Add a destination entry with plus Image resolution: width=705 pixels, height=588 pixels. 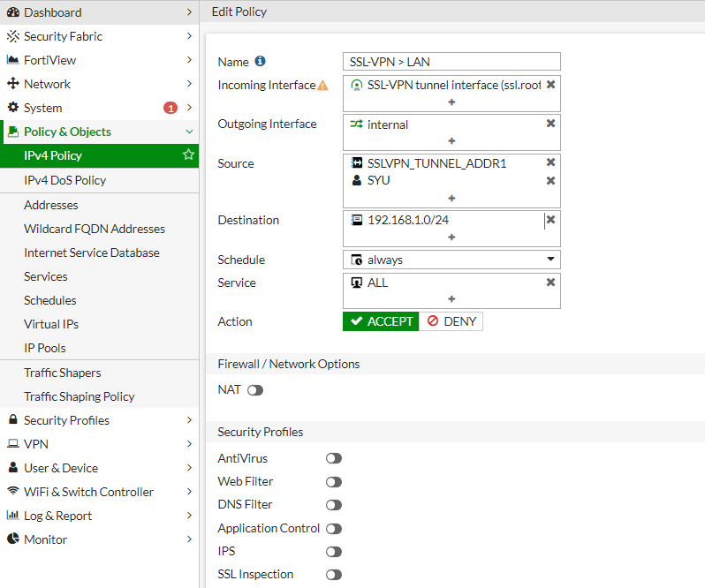[451, 237]
